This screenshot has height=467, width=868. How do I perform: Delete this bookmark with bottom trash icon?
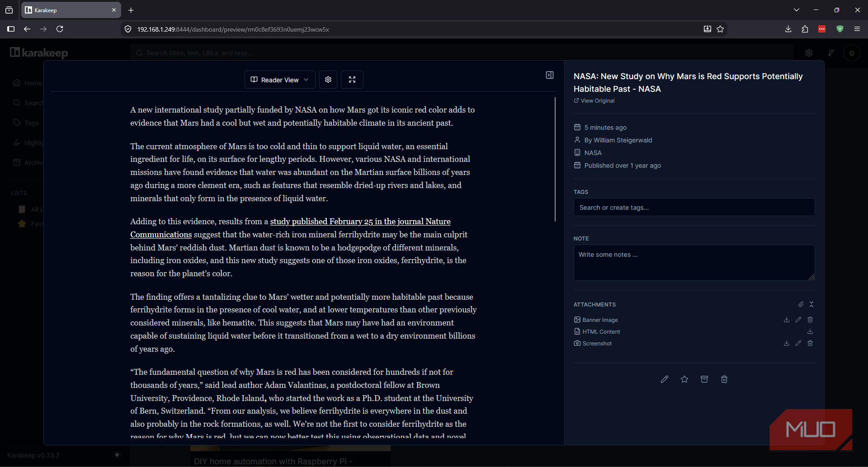pos(724,379)
